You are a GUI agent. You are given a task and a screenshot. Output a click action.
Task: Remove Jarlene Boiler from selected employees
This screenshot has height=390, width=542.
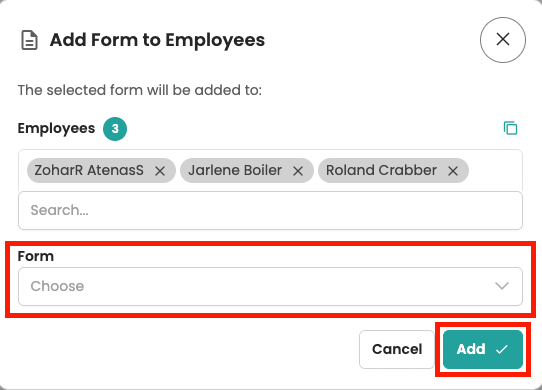(298, 170)
